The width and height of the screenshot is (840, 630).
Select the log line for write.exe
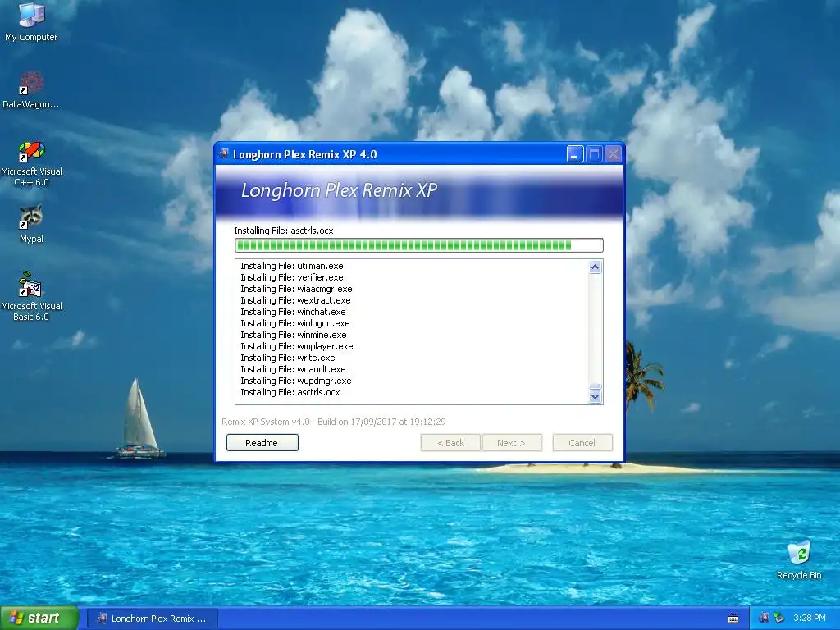(288, 358)
